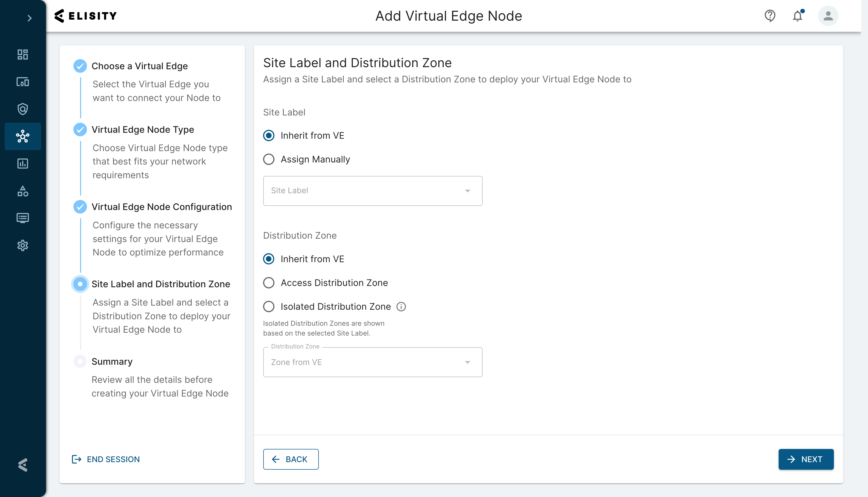This screenshot has height=497, width=868.
Task: Click the NEXT button
Action: [x=805, y=459]
